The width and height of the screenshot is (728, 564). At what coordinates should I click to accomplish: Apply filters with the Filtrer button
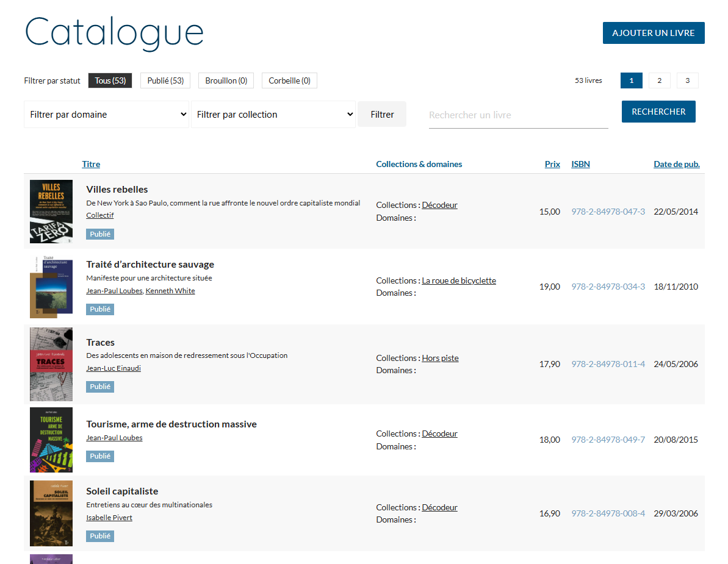pyautogui.click(x=382, y=115)
